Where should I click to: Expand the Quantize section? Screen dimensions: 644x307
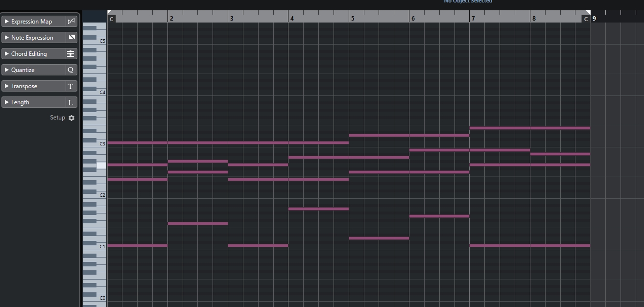[x=7, y=70]
